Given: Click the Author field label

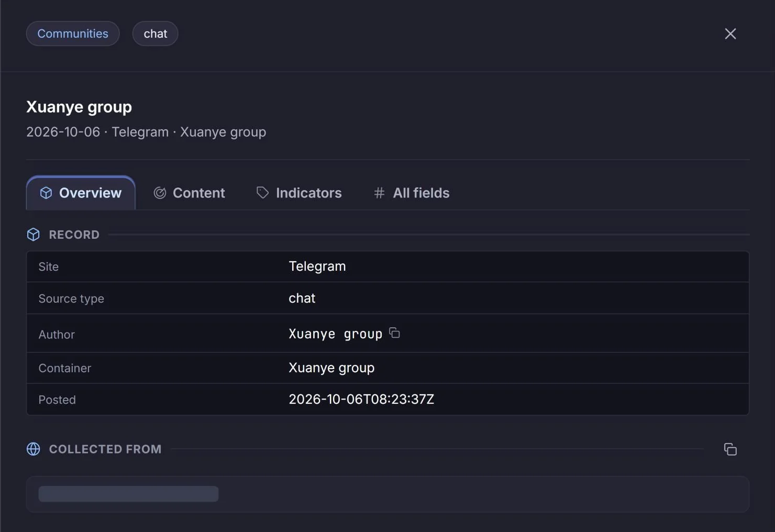Looking at the screenshot, I should coord(57,335).
